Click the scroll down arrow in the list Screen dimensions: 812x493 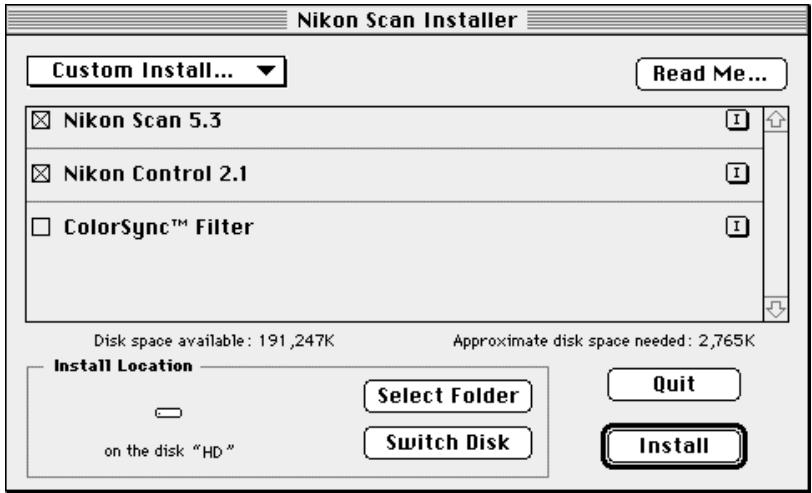coord(776,309)
